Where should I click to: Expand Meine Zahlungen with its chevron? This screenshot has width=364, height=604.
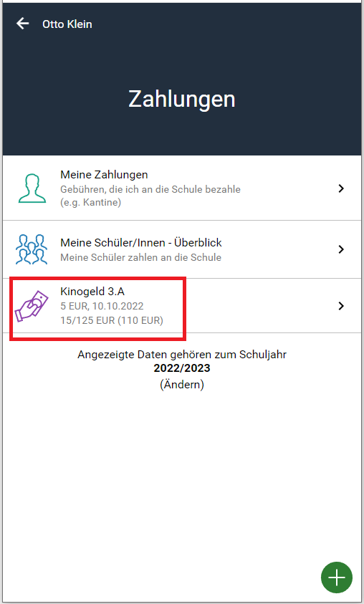(x=341, y=188)
